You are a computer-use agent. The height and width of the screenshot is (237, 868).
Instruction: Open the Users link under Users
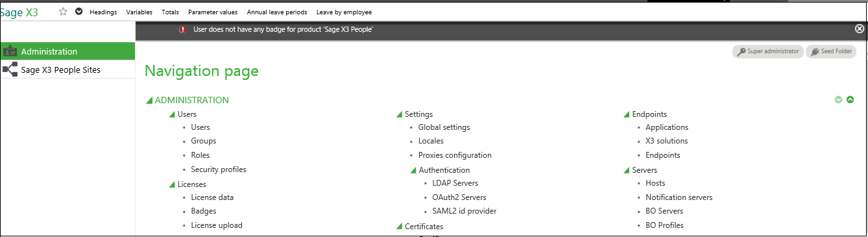[x=200, y=127]
